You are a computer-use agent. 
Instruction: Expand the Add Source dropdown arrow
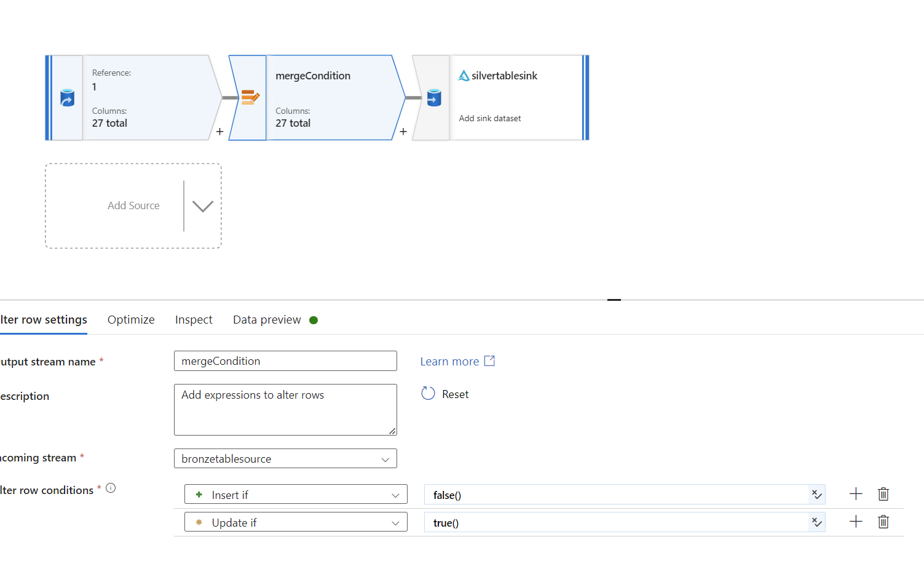203,206
